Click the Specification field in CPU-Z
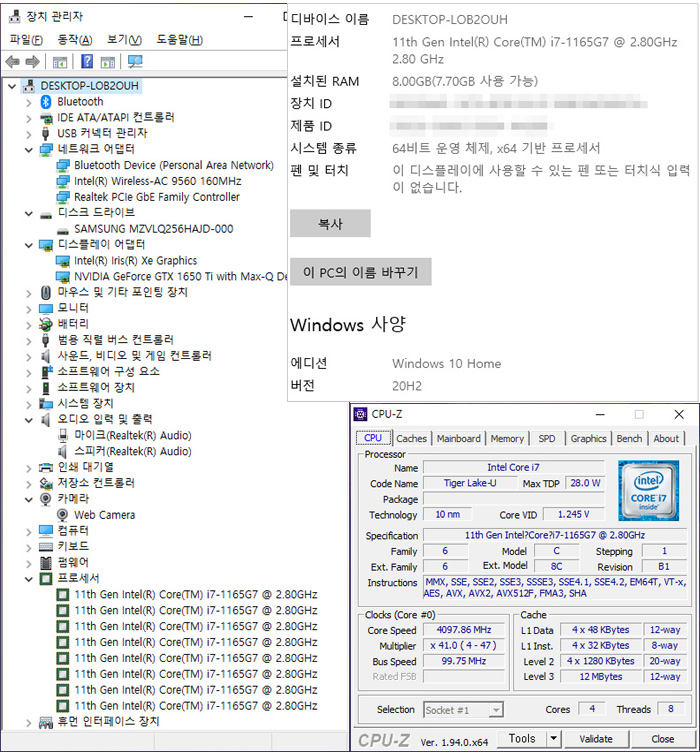Viewport: 700px width, 755px height. pos(555,535)
